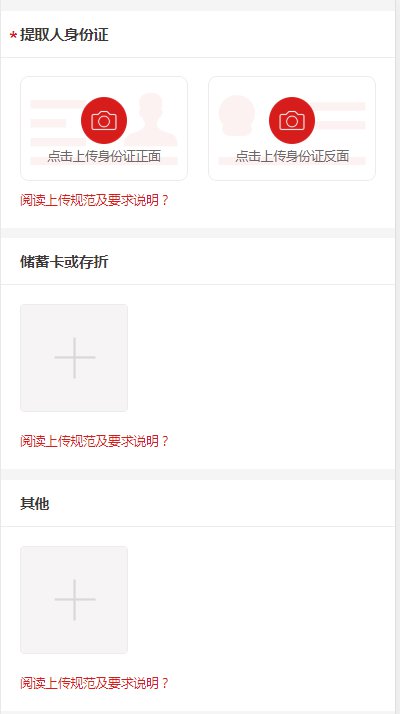Screen dimensions: 400x714
Task: Click the plus icon under 其他
Action: click(75, 600)
